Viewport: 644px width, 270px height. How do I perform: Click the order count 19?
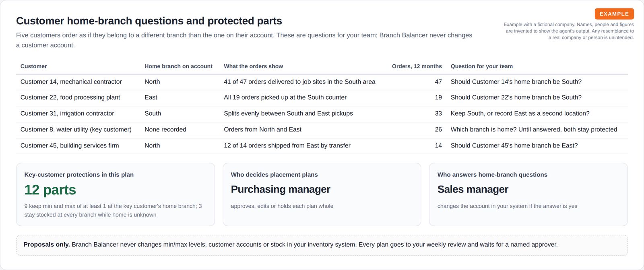pyautogui.click(x=438, y=97)
